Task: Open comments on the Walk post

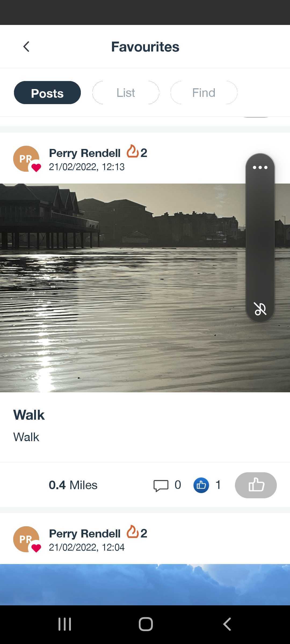Action: coord(161,485)
